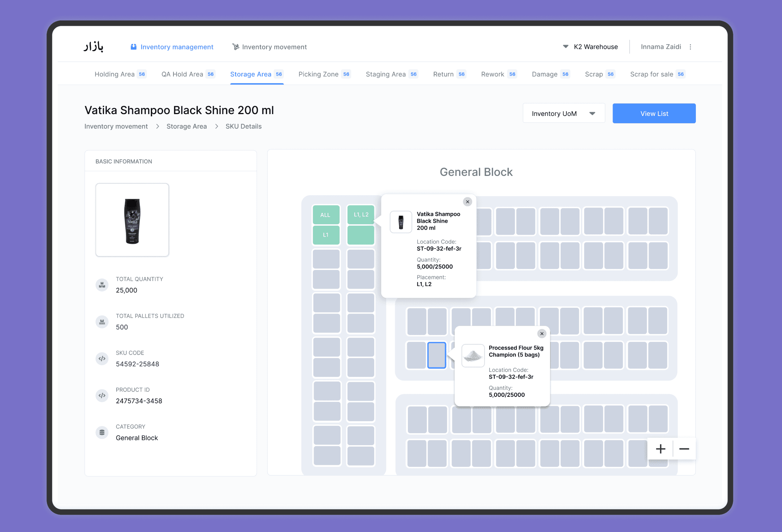Viewport: 782px width, 532px height.
Task: Open the three-dot menu beside Innama Zaidi
Action: pyautogui.click(x=690, y=47)
